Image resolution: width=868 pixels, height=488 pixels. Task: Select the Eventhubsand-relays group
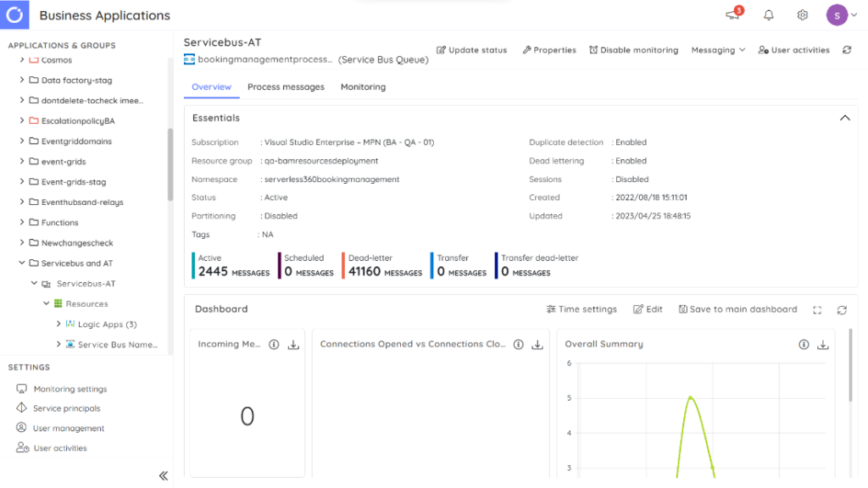click(82, 202)
